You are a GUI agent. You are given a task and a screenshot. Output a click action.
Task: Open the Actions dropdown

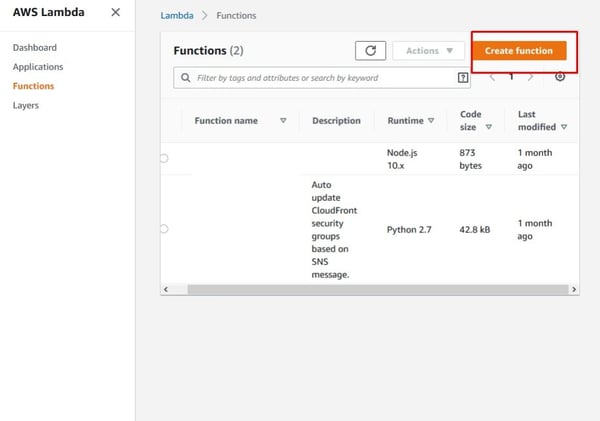click(429, 51)
